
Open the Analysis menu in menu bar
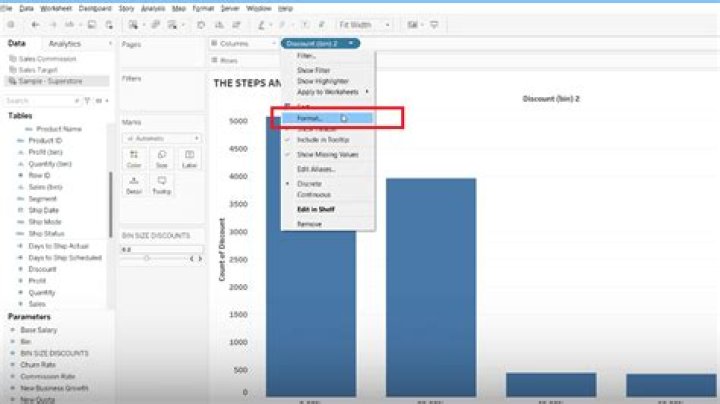tap(152, 7)
